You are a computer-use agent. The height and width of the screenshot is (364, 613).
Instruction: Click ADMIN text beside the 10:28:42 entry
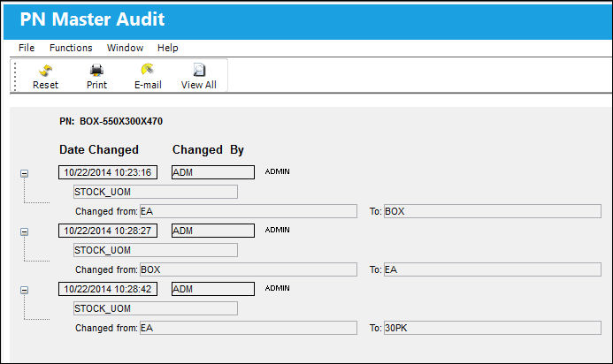pyautogui.click(x=277, y=288)
